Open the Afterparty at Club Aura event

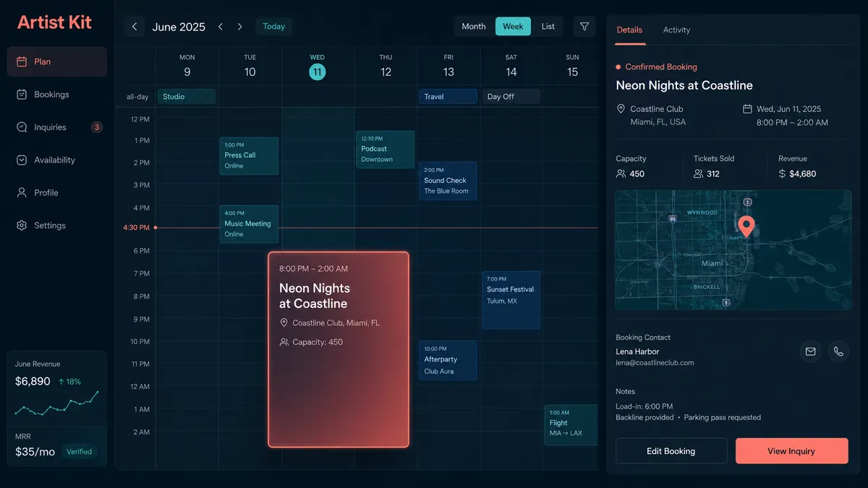(x=448, y=360)
